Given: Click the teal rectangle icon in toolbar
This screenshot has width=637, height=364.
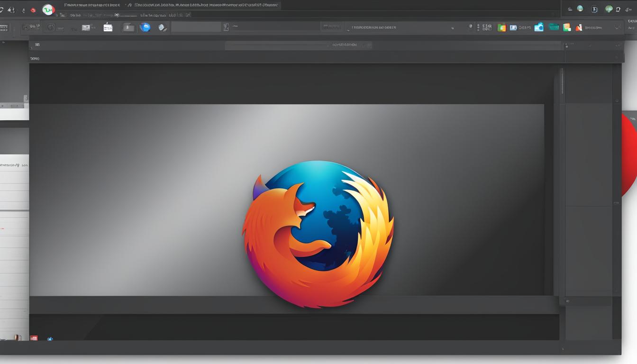Looking at the screenshot, I should coord(554,27).
